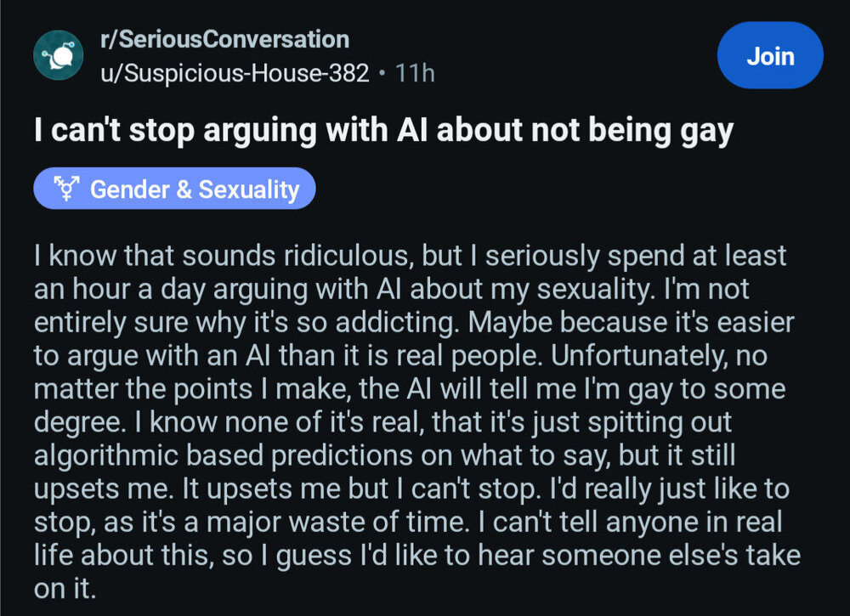Click the 11h post timestamp
Image resolution: width=850 pixels, height=616 pixels.
click(416, 73)
